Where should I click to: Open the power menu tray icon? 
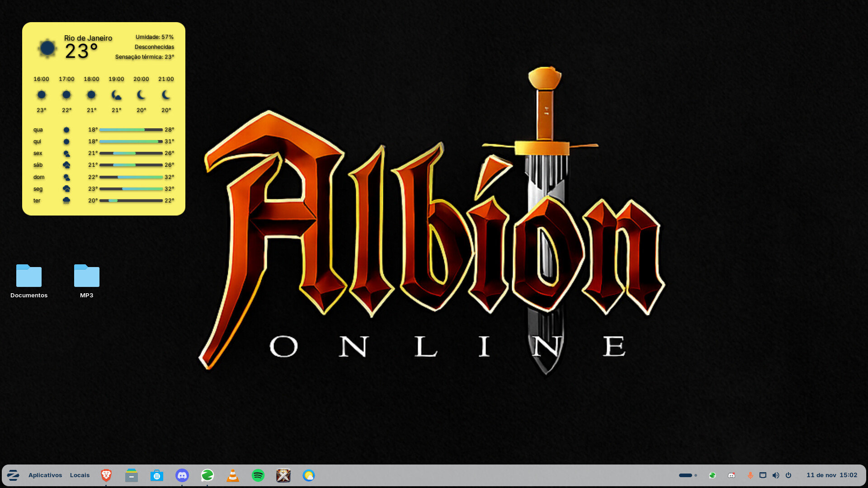788,475
